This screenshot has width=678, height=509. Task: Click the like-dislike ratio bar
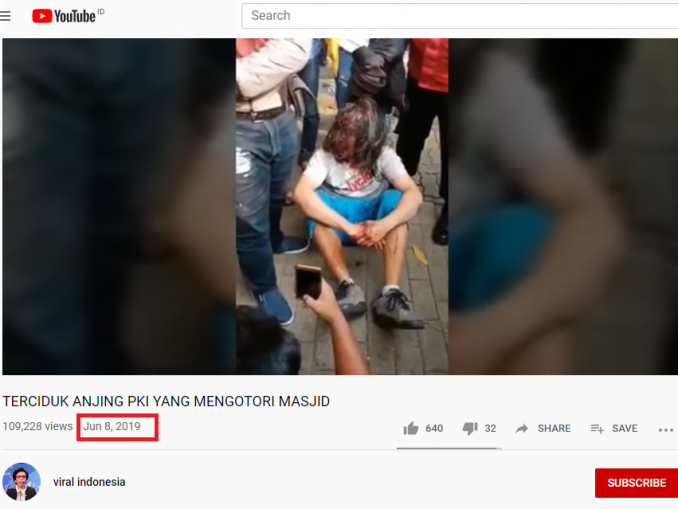coord(449,448)
